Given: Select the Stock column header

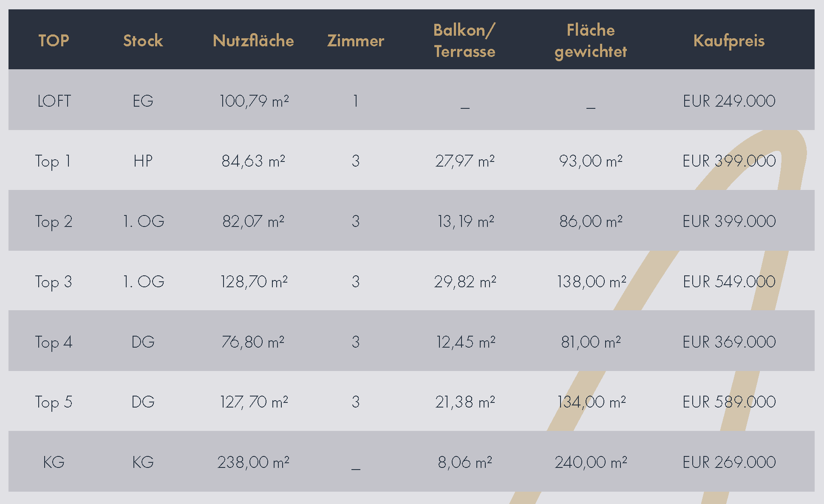Looking at the screenshot, I should tap(143, 41).
